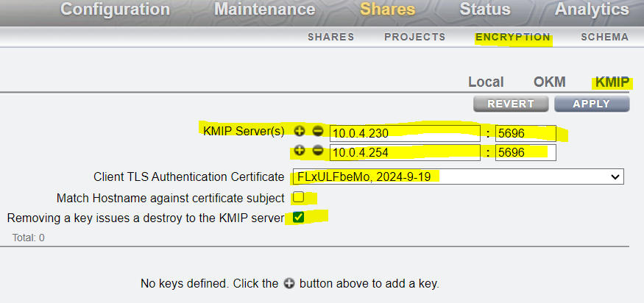Enable Match Hostname against certificate subject
644x303 pixels.
click(x=299, y=198)
